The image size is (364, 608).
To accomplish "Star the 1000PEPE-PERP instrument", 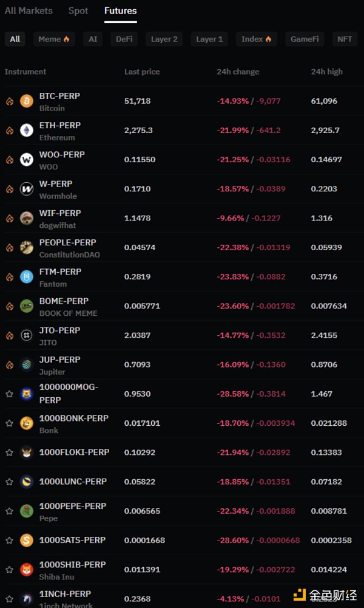I will click(x=9, y=511).
